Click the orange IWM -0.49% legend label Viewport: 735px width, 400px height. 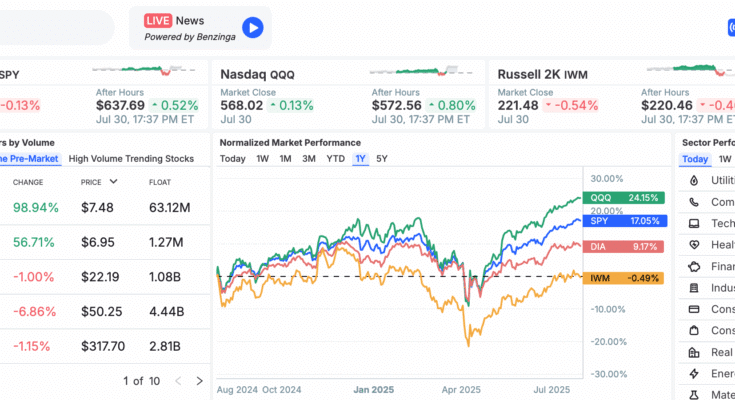tap(623, 278)
